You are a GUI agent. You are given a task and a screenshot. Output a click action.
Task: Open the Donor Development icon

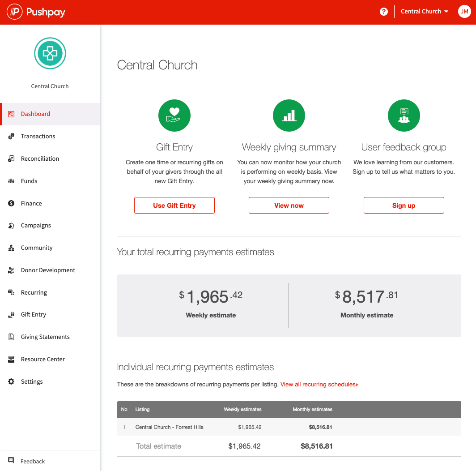pyautogui.click(x=11, y=270)
